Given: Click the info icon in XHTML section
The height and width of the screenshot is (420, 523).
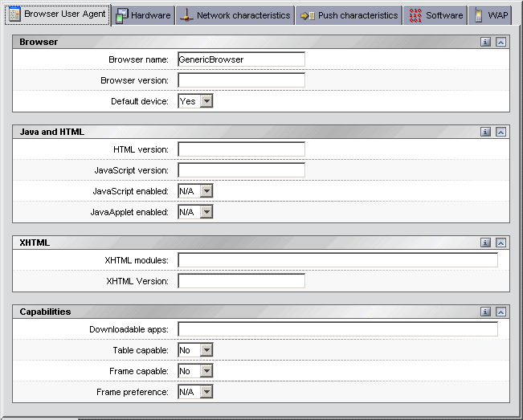Looking at the screenshot, I should 485,243.
